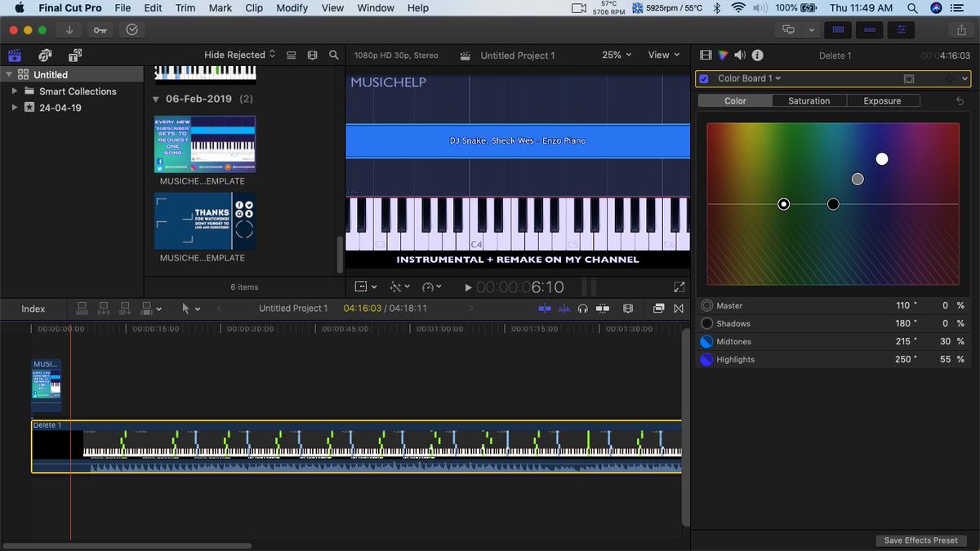Open the enhancement wand dropdown

click(399, 287)
